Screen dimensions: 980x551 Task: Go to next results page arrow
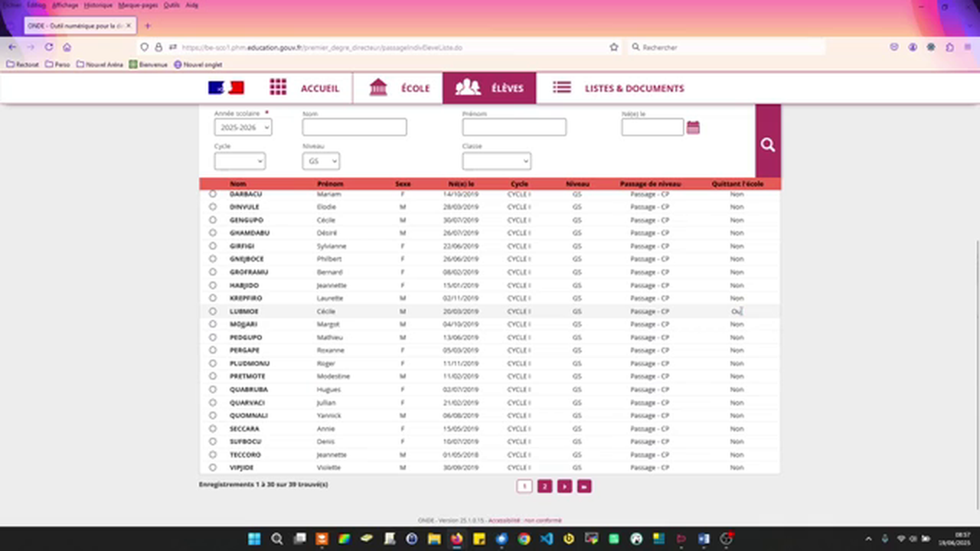pyautogui.click(x=564, y=486)
